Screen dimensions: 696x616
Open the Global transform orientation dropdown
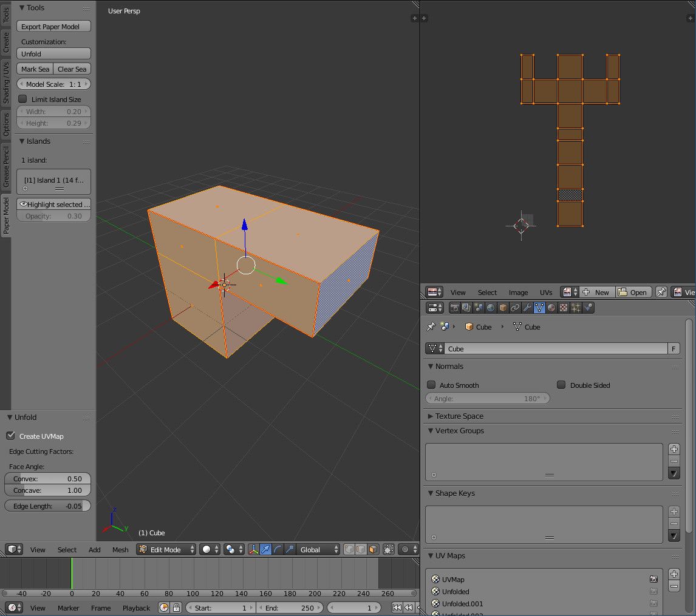pos(318,549)
